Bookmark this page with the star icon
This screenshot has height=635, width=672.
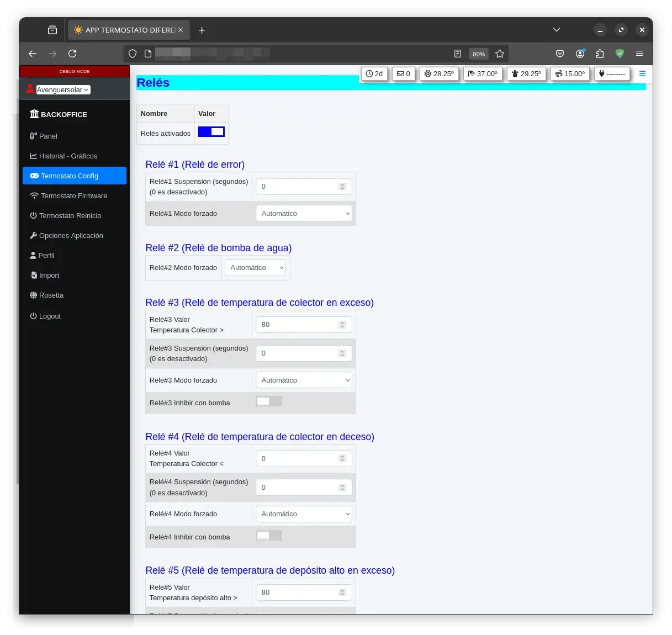tap(500, 54)
